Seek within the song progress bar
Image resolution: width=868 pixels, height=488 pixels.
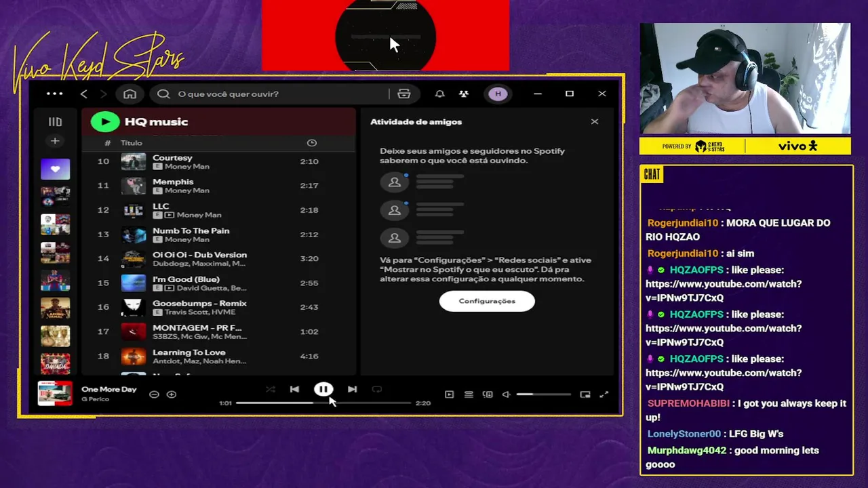pyautogui.click(x=323, y=403)
